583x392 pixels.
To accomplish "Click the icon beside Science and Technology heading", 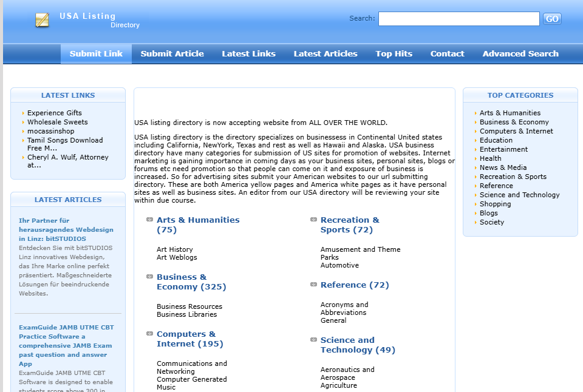I will point(313,340).
